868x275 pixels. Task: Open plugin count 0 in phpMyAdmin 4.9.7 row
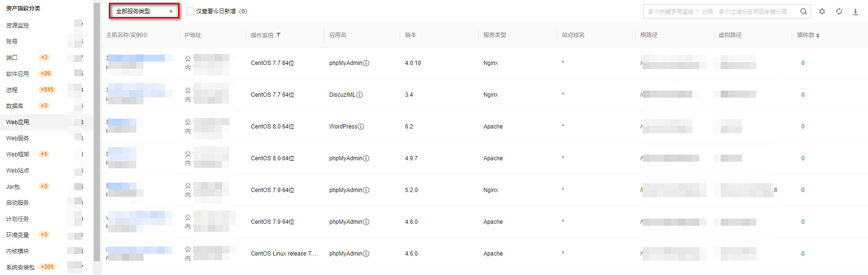[803, 158]
